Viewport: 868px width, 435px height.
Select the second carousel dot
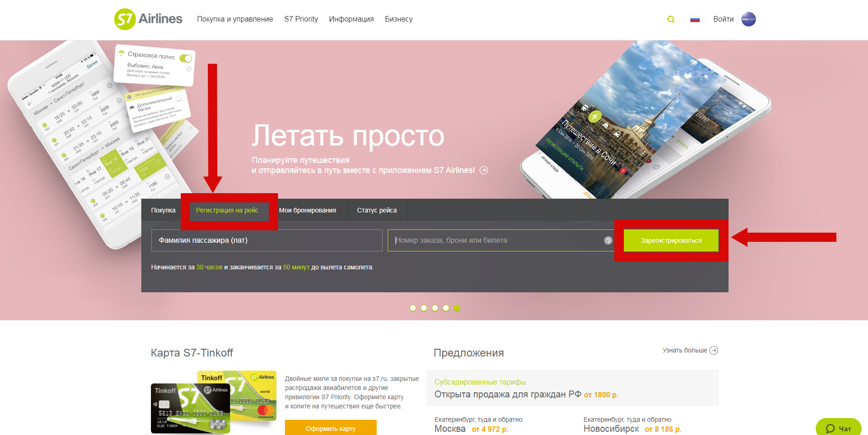(424, 308)
